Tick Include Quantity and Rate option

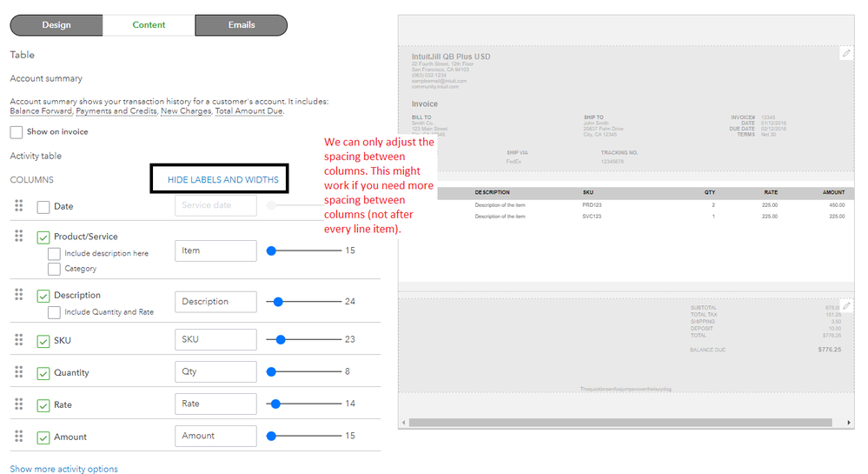pyautogui.click(x=54, y=313)
